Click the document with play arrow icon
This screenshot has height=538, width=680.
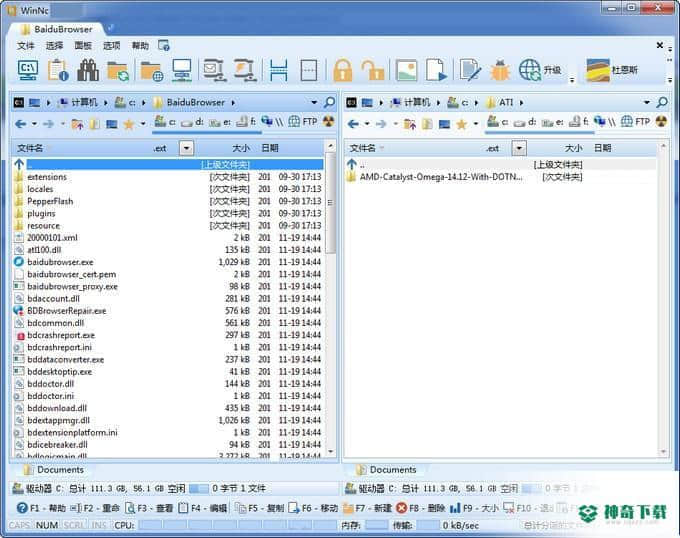(436, 70)
